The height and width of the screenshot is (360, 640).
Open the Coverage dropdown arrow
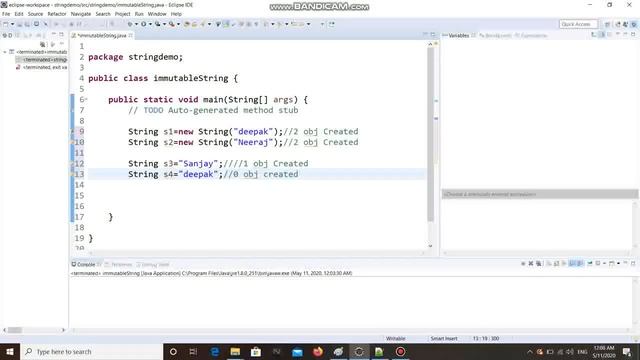(x=164, y=24)
